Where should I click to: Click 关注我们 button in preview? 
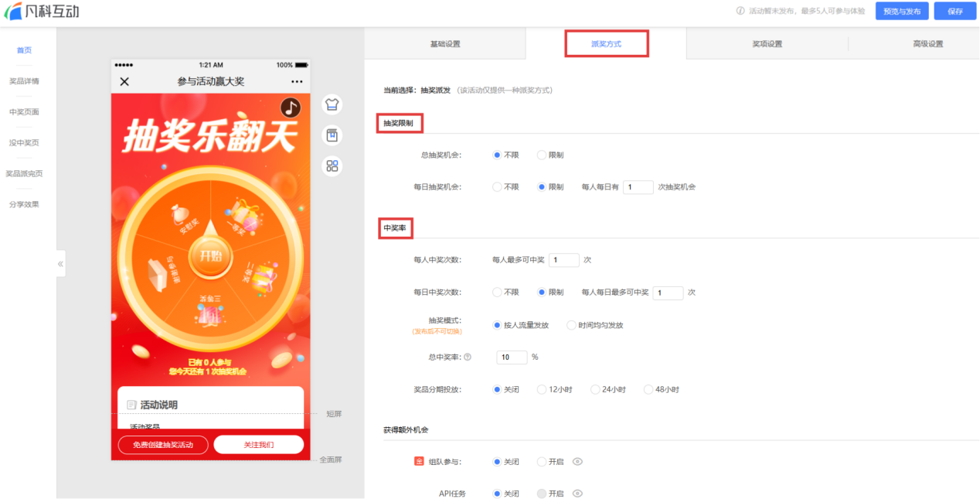pyautogui.click(x=258, y=445)
